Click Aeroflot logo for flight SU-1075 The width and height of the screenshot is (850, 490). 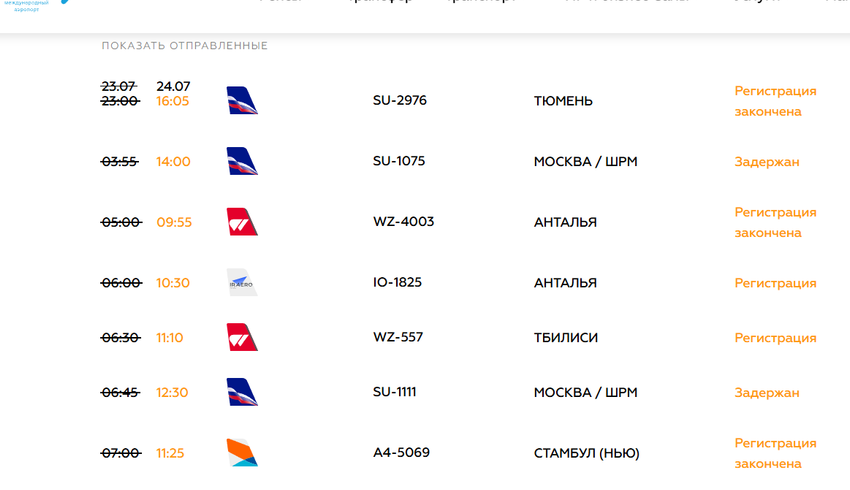click(242, 162)
